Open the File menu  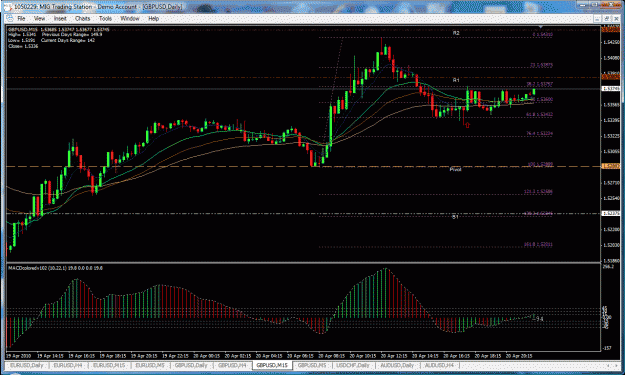(x=21, y=18)
